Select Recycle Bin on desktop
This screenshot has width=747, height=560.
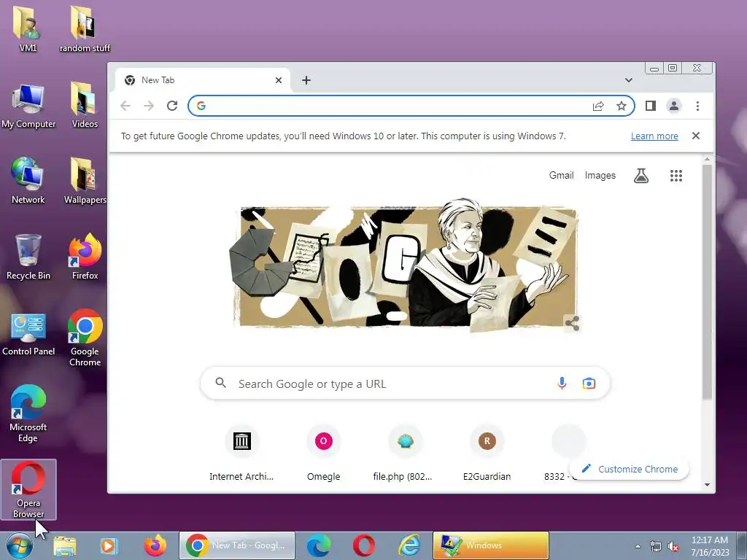tap(28, 257)
